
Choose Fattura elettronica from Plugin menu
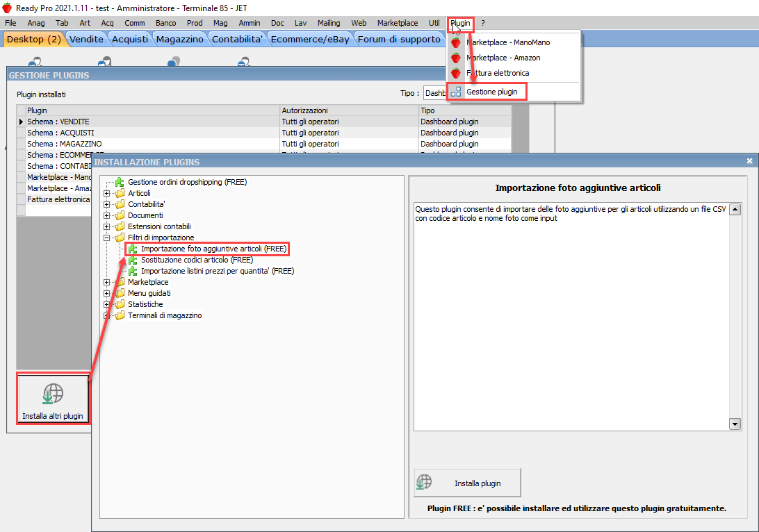pyautogui.click(x=497, y=73)
